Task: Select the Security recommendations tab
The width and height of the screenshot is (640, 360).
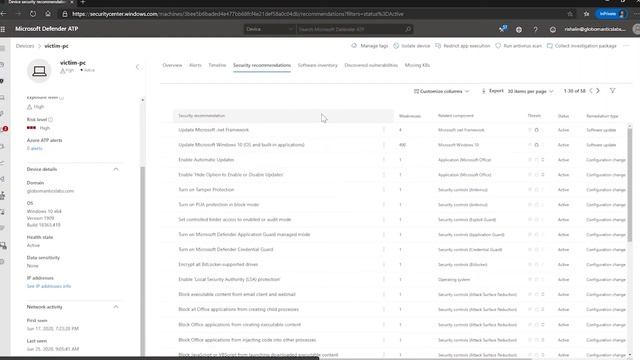Action: (262, 65)
